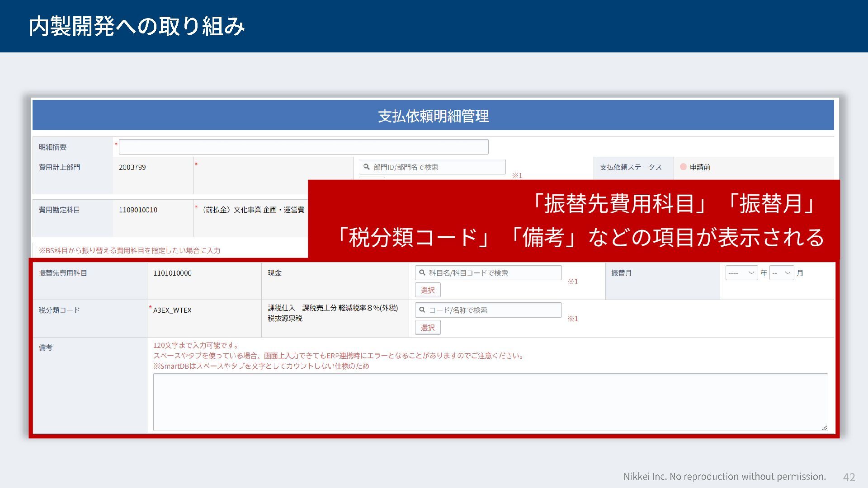The width and height of the screenshot is (868, 488).
Task: Focus the 明細摘要 text input field
Action: click(303, 147)
